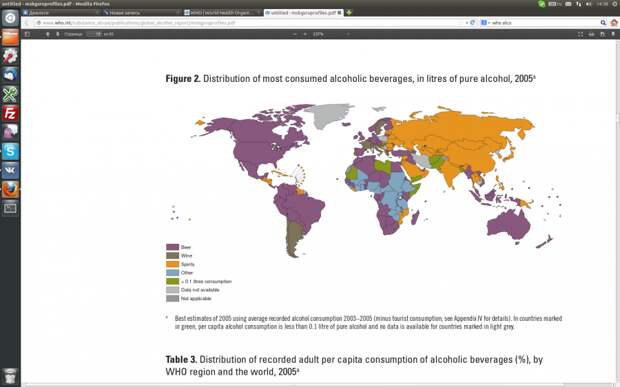Open the search engine selector dropdown
620x387 pixels.
[485, 23]
